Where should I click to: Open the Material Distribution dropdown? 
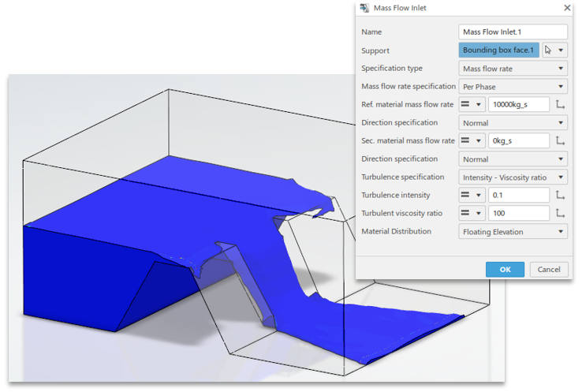click(x=513, y=232)
